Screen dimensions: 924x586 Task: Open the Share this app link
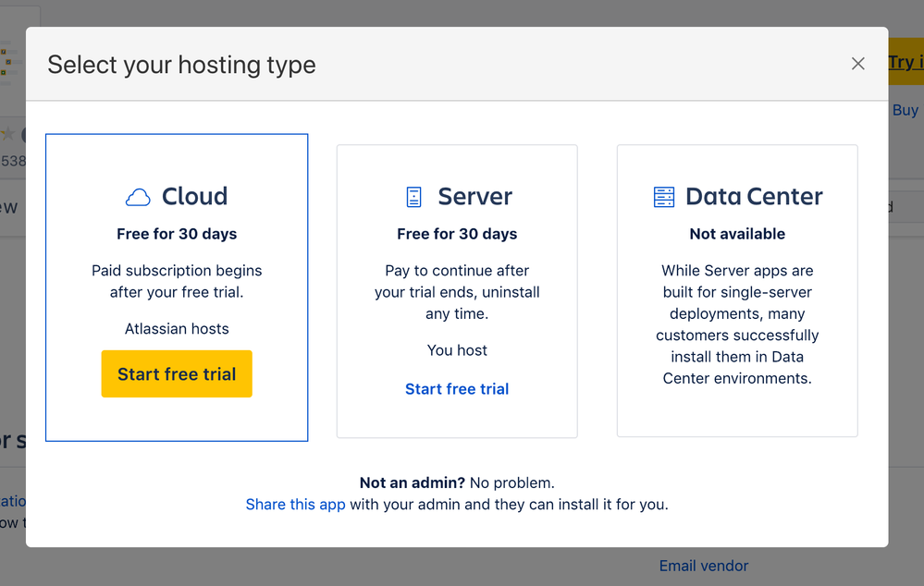[295, 504]
